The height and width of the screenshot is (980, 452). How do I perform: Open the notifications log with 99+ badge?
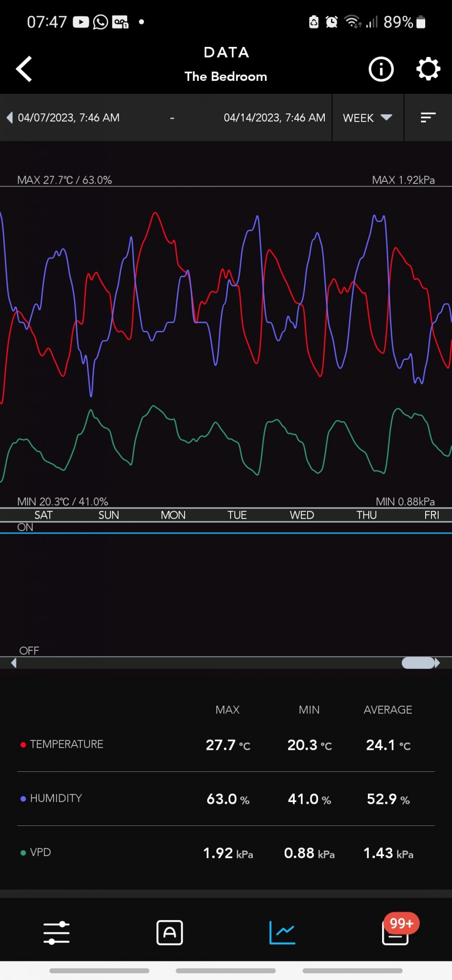click(x=396, y=933)
